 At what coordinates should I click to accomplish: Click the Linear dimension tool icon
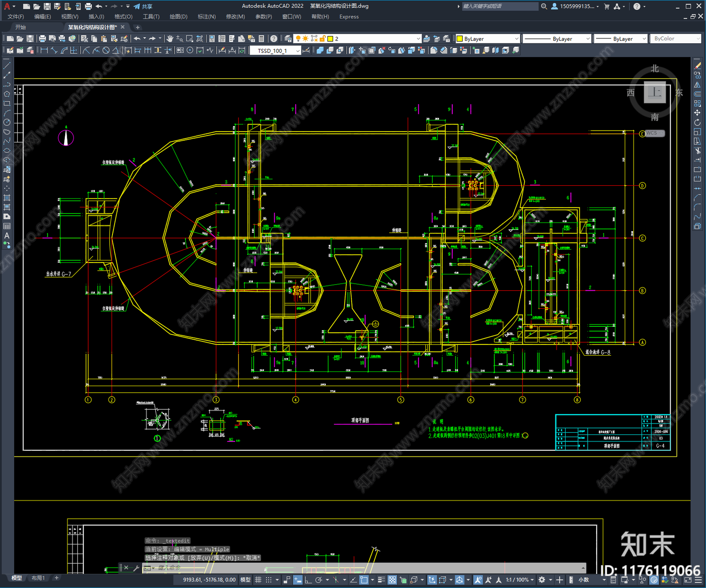tap(44, 50)
